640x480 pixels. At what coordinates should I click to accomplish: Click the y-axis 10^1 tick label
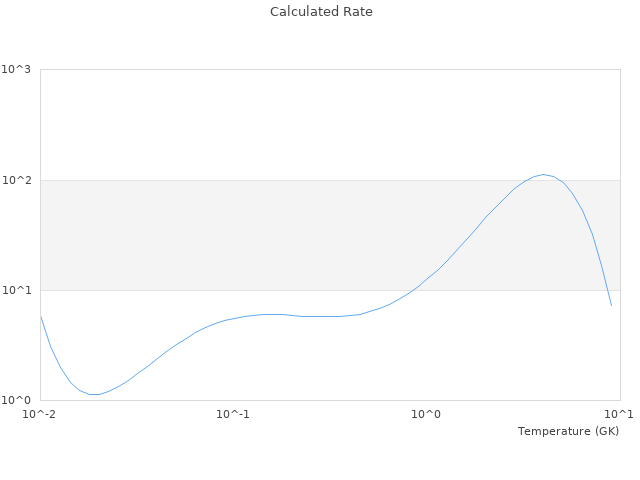pos(16,290)
